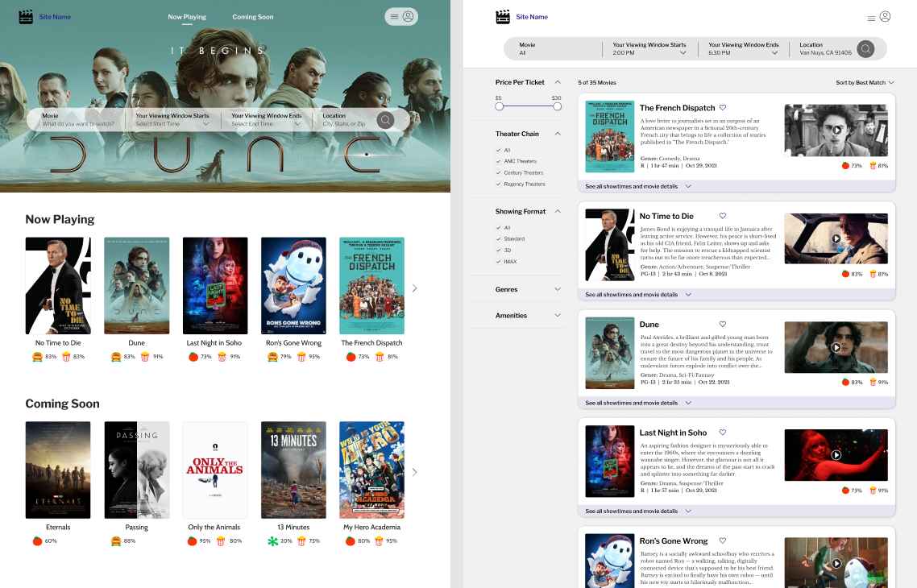Toggle the Standard format checkbox

[x=498, y=239]
